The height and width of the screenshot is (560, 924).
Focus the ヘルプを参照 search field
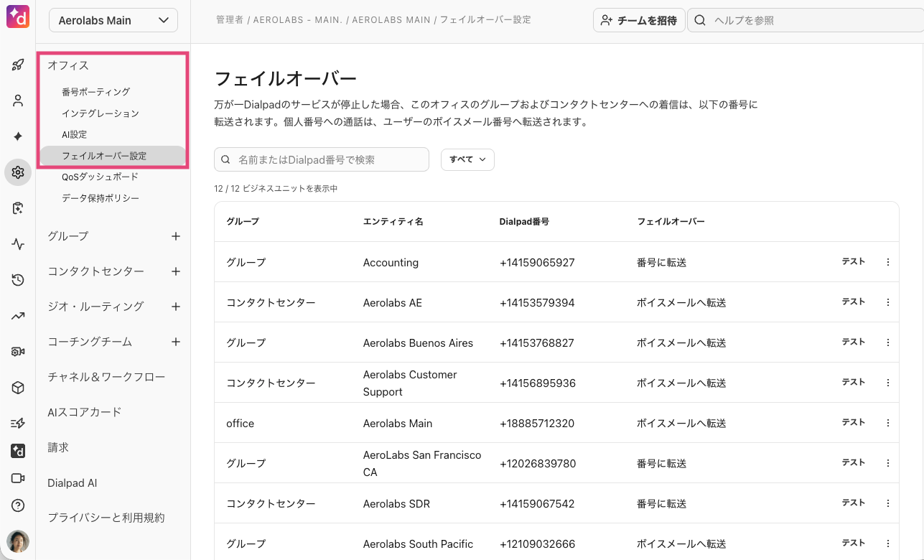coord(806,20)
